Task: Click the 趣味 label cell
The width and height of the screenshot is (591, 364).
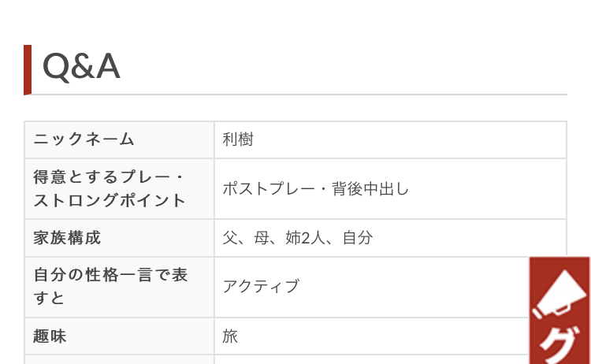Action: pos(120,336)
